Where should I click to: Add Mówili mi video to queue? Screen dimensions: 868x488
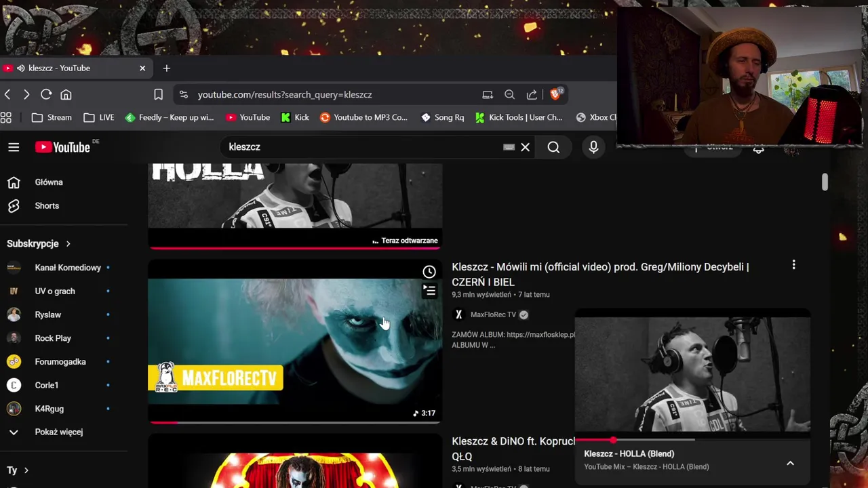pos(429,291)
